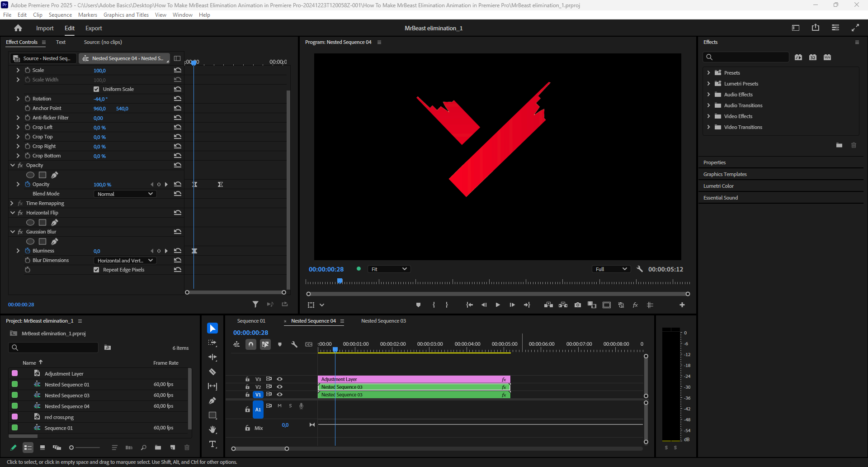Image resolution: width=868 pixels, height=467 pixels.
Task: Hide track V3 with eye toggle
Action: tap(280, 379)
